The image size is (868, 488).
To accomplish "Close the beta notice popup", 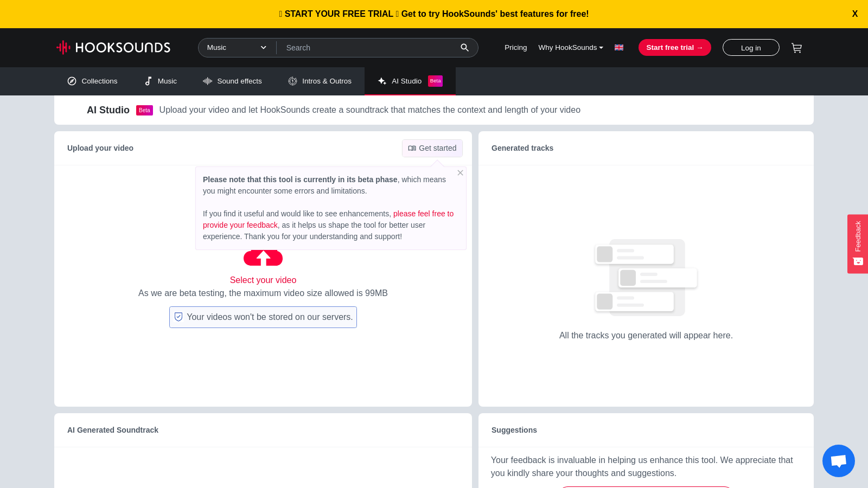I will pos(460,173).
